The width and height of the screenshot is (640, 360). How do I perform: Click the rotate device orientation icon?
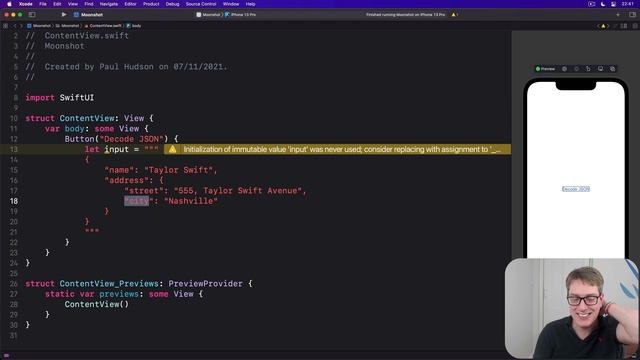click(x=588, y=69)
